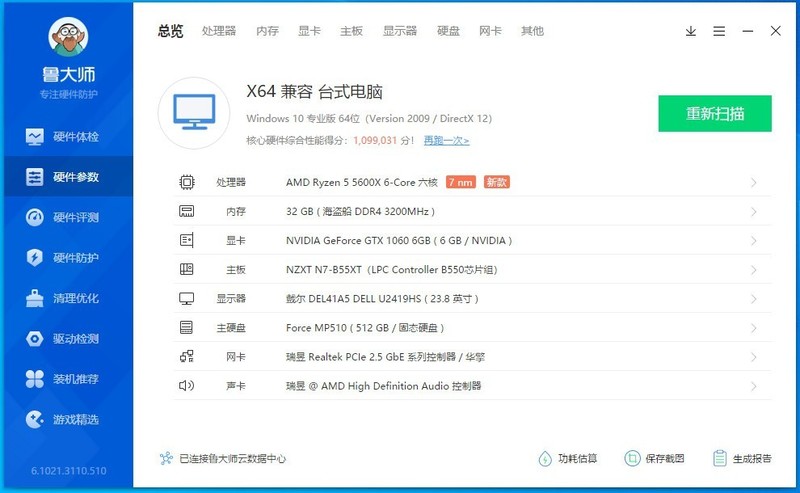This screenshot has height=493, width=800.
Task: Click the 再跑一次> link
Action: click(446, 140)
